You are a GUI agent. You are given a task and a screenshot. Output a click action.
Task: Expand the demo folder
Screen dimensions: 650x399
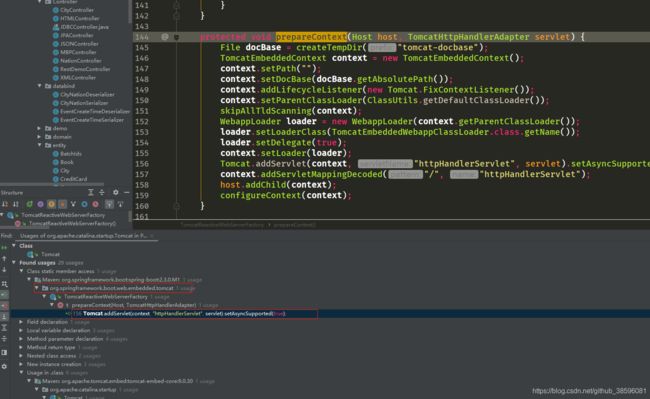40,128
